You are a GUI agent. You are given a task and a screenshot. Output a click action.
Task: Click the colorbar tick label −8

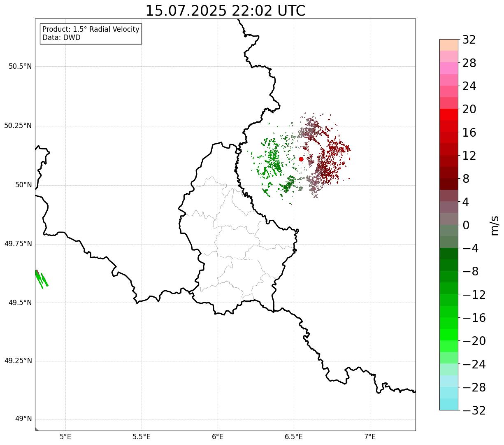(471, 271)
